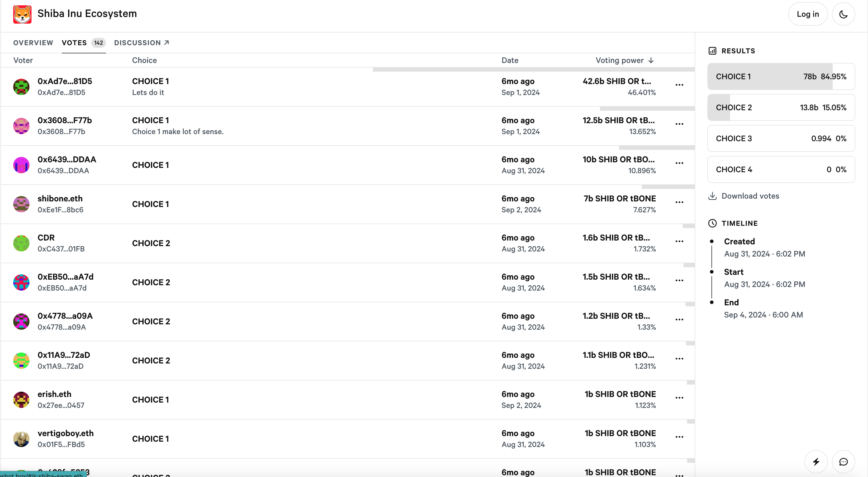Screen dimensions: 868x477
Task: Sort by Voting power column arrow
Action: [651, 60]
